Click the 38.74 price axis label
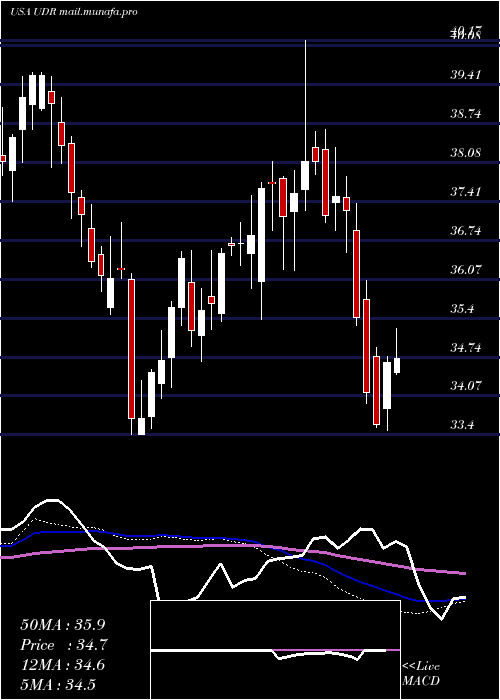Screen dimensions: 500x700 466,114
